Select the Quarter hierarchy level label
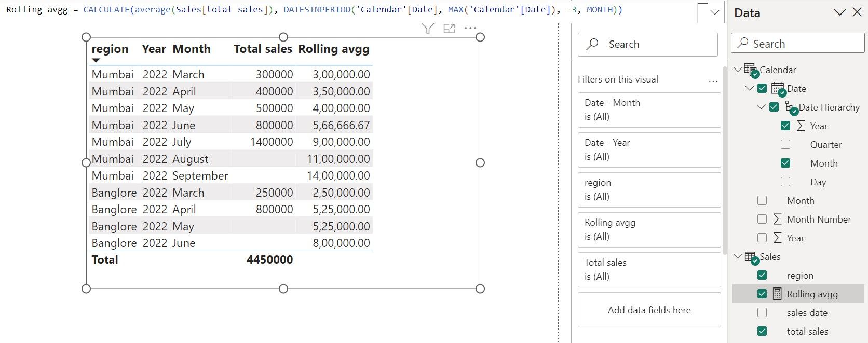The width and height of the screenshot is (868, 343). pos(826,145)
